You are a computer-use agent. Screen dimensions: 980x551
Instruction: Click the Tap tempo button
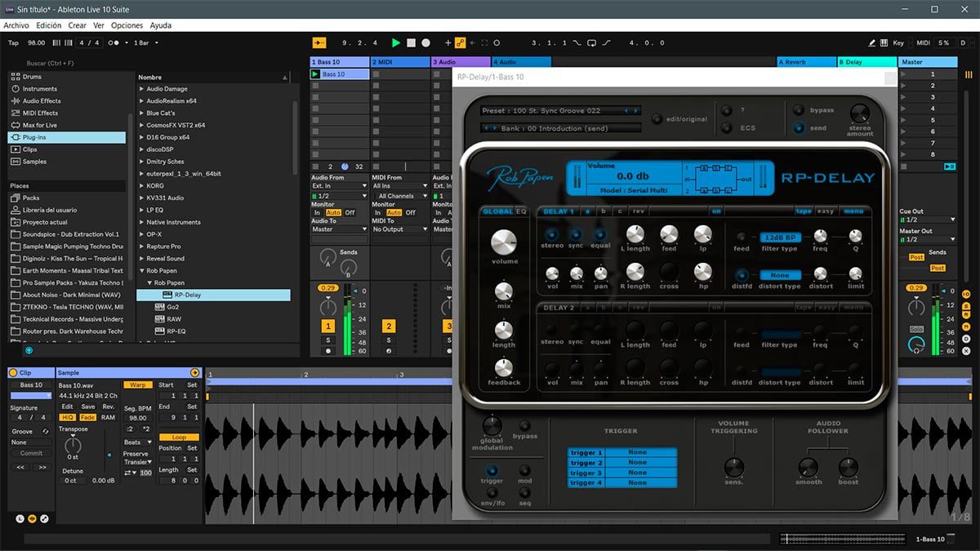pyautogui.click(x=13, y=42)
